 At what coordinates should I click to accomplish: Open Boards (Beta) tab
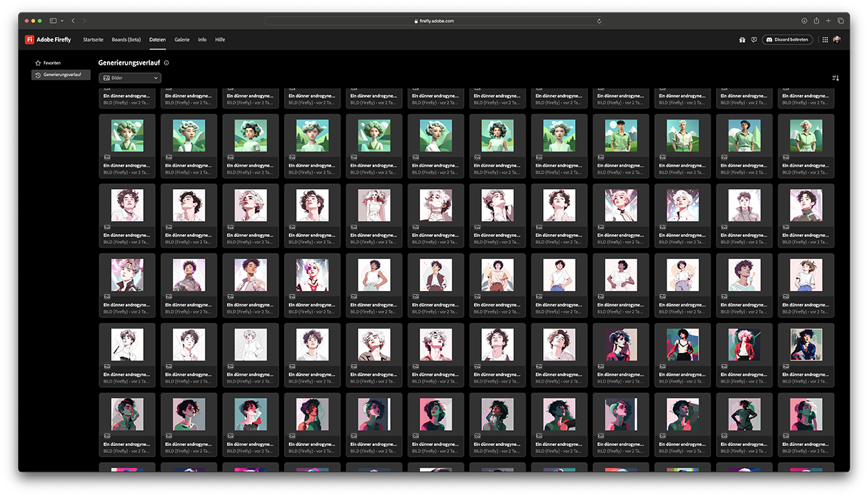[126, 40]
